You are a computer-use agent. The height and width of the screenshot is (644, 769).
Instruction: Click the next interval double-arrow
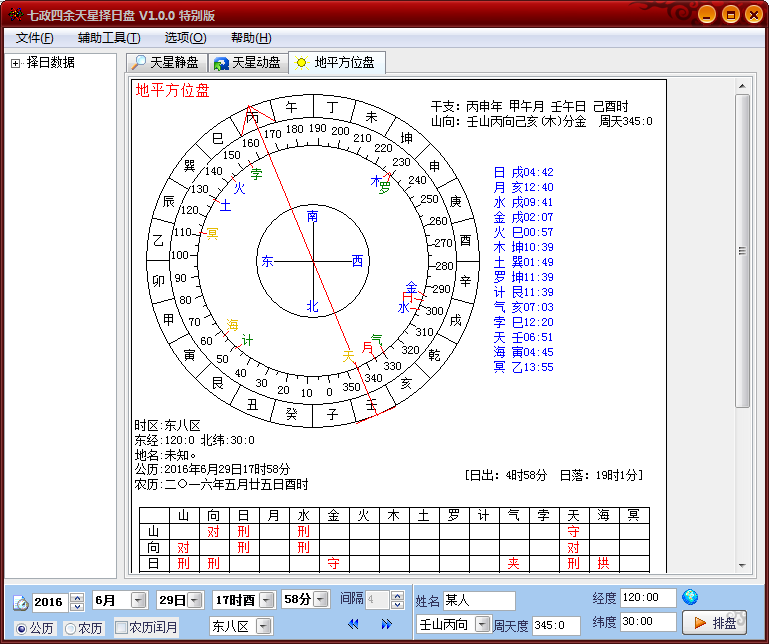click(x=386, y=624)
